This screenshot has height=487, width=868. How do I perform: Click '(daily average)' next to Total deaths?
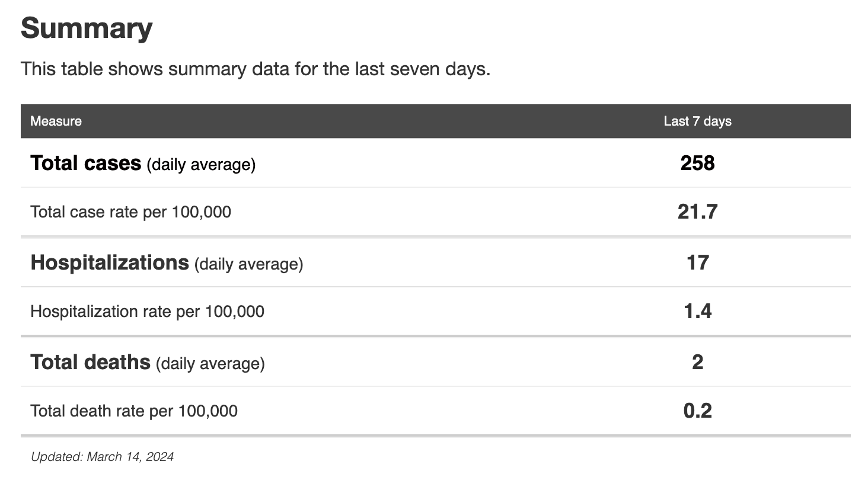tap(210, 364)
